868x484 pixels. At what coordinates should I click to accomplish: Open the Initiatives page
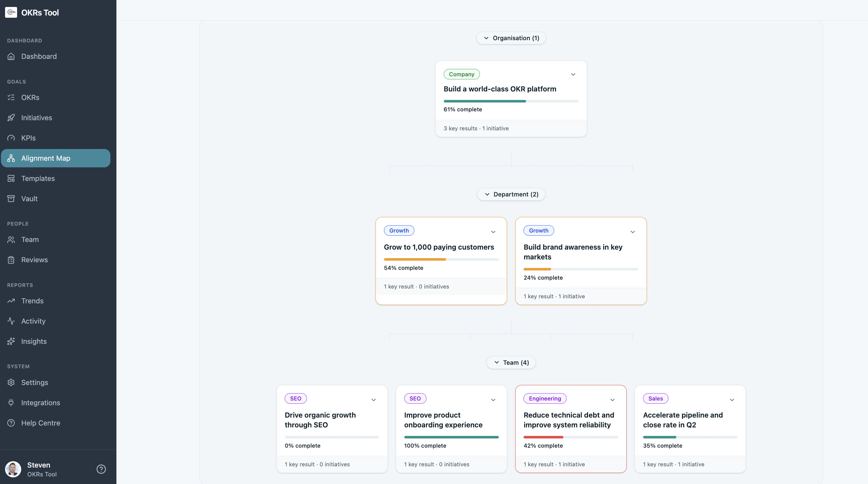click(x=36, y=118)
